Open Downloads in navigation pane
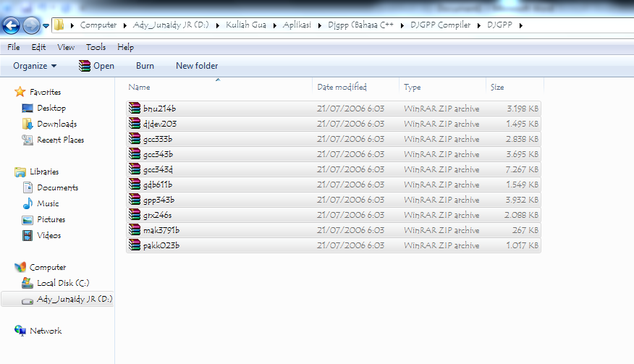The height and width of the screenshot is (364, 634). click(x=57, y=124)
